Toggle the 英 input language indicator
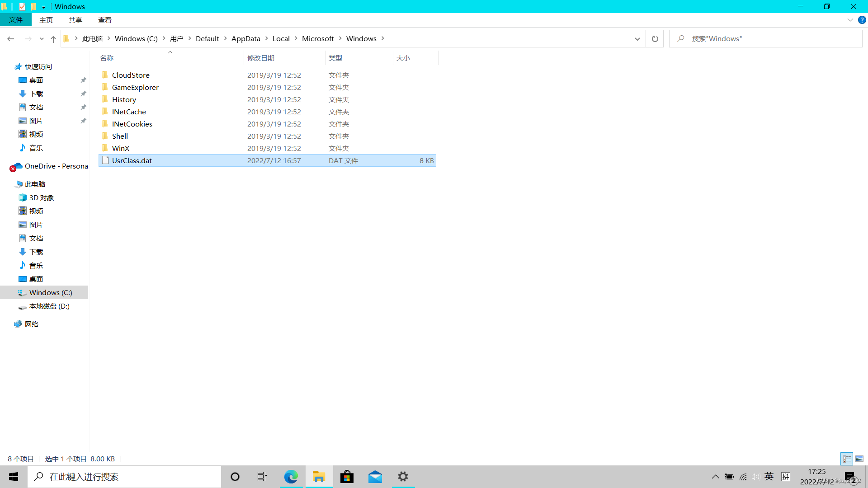 coord(769,477)
